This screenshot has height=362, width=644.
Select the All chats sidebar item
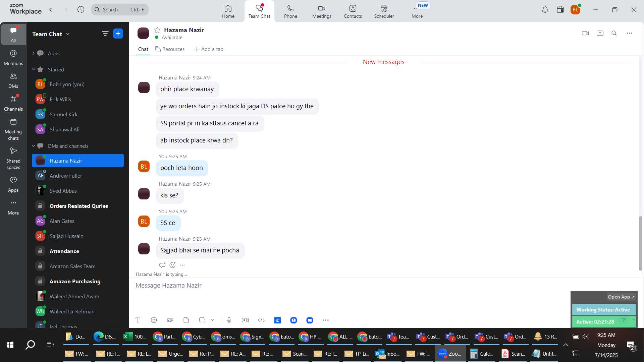(x=13, y=35)
